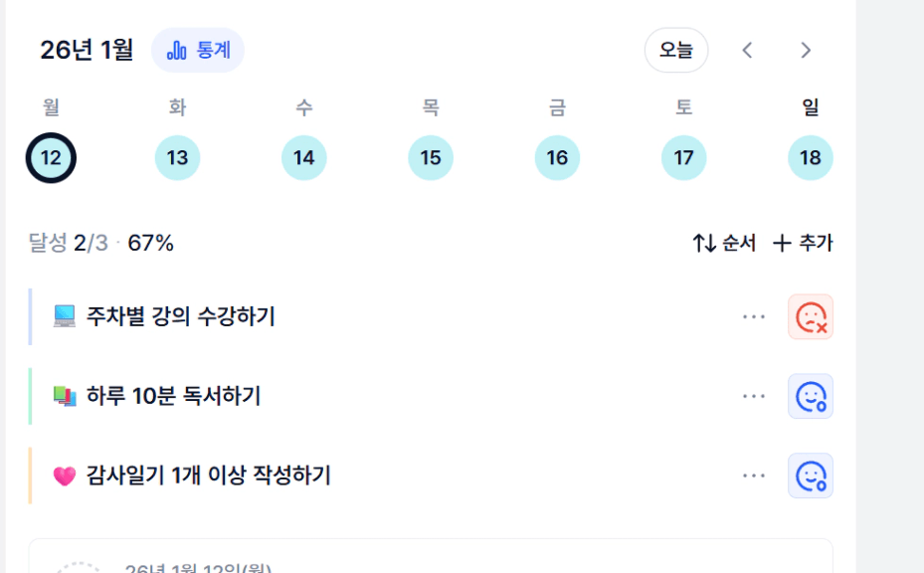Select Friday the 16th
This screenshot has height=573, width=924.
coord(557,157)
